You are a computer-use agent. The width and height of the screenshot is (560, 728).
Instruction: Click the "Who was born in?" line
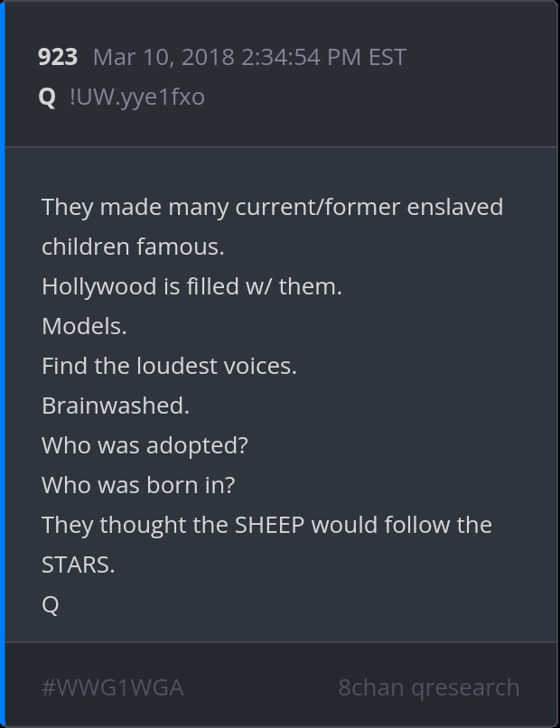click(138, 485)
